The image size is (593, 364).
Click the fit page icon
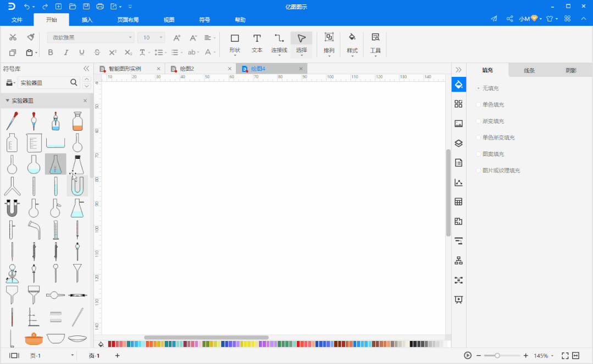[x=565, y=356]
